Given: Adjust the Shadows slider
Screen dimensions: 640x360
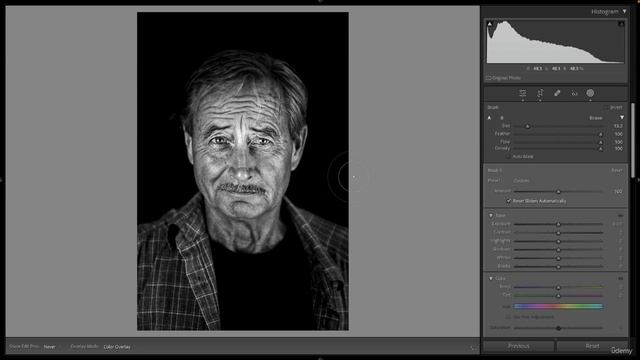Looking at the screenshot, I should [558, 249].
